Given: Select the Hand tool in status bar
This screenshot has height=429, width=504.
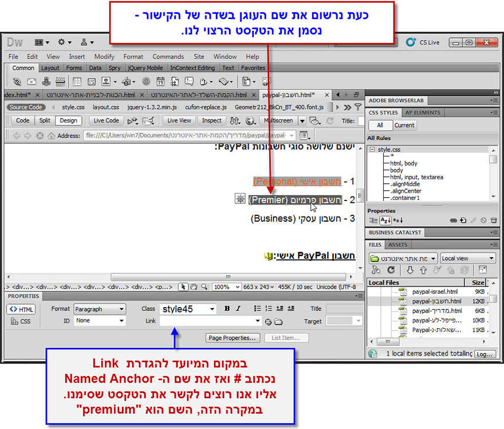Looking at the screenshot, I should tap(194, 287).
